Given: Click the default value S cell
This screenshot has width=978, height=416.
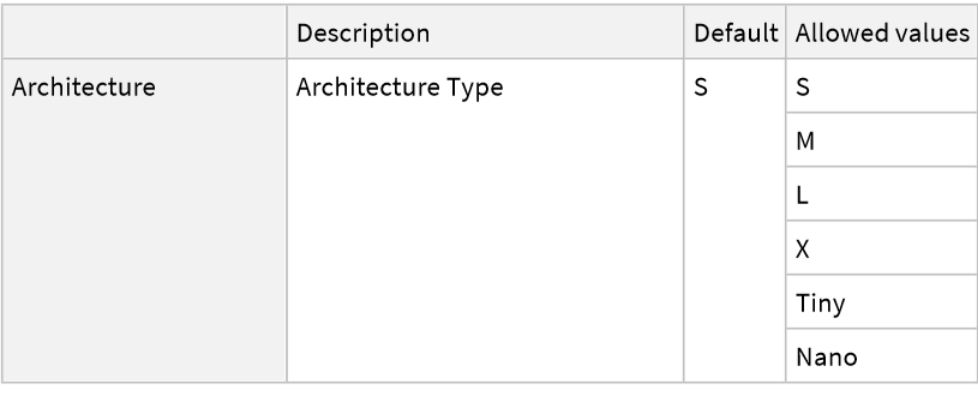Looking at the screenshot, I should pyautogui.click(x=701, y=87).
